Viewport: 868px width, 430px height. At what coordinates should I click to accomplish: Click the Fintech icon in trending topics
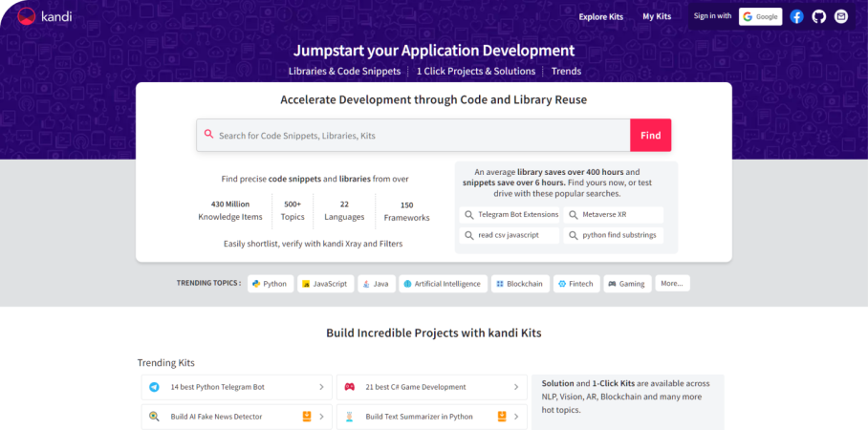562,284
